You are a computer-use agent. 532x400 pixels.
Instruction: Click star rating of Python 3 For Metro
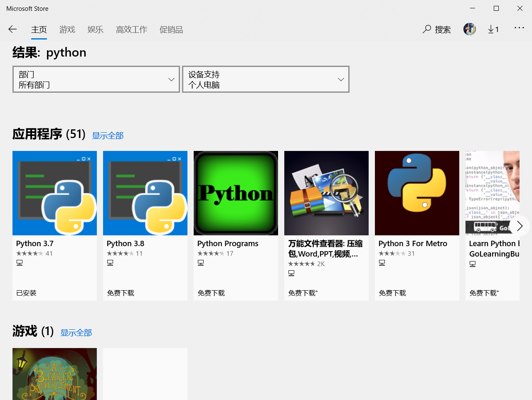(392, 254)
